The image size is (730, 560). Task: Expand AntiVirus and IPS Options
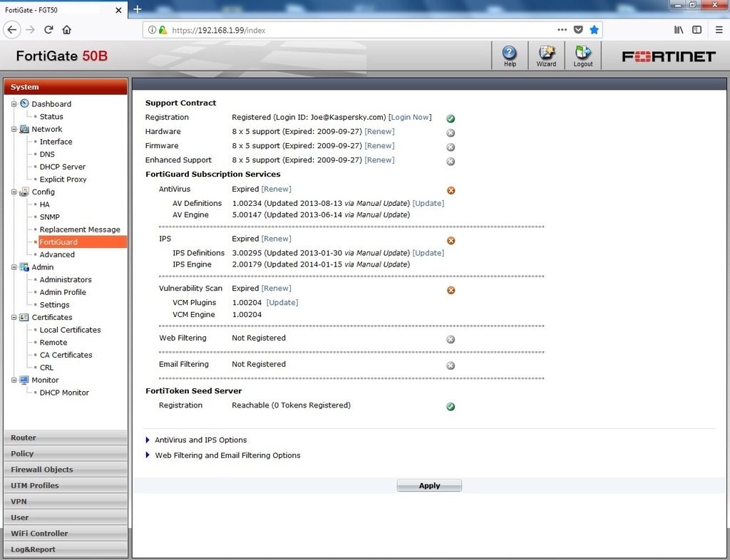pyautogui.click(x=148, y=440)
